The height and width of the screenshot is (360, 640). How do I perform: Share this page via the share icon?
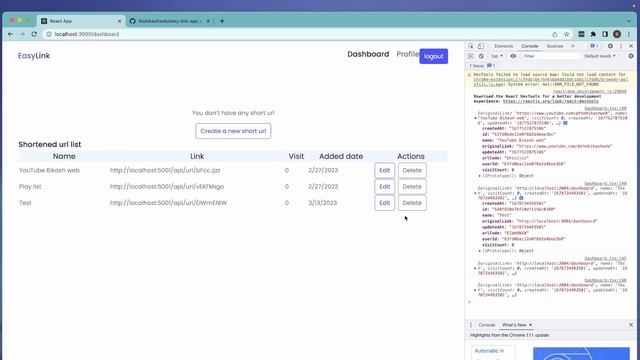click(x=555, y=34)
